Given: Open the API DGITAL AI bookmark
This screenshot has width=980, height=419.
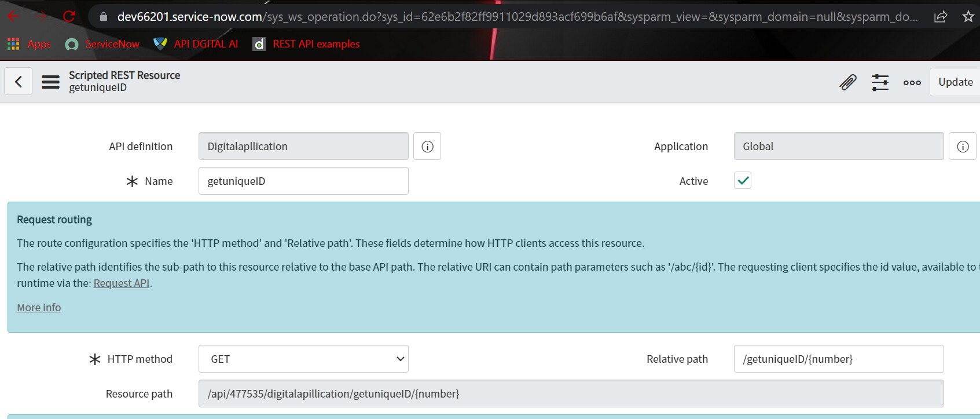Looking at the screenshot, I should click(x=196, y=44).
